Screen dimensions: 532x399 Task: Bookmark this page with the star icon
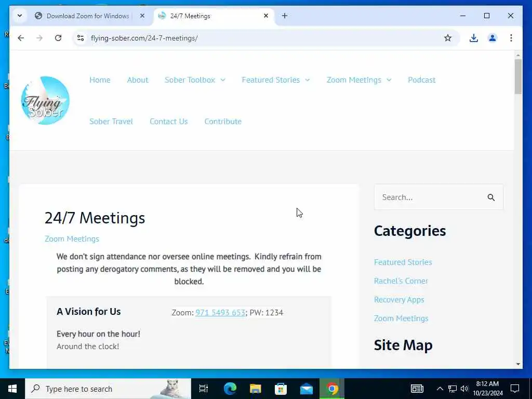pos(448,38)
